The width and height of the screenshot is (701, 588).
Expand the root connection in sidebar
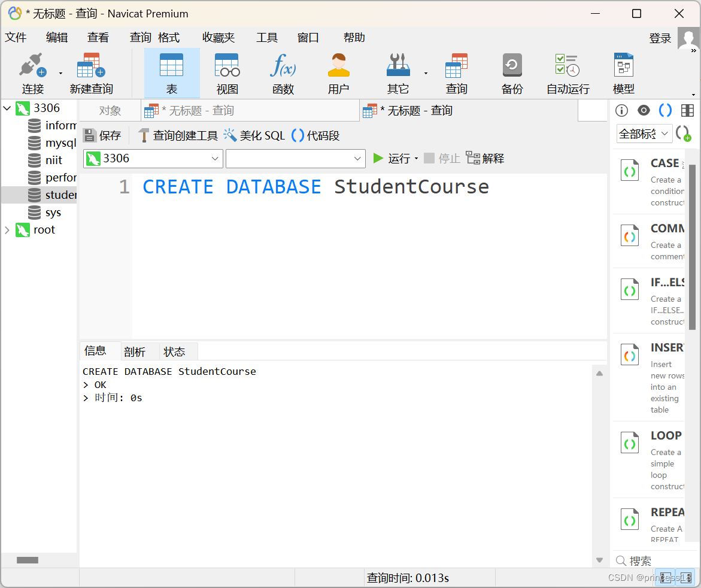pyautogui.click(x=8, y=229)
